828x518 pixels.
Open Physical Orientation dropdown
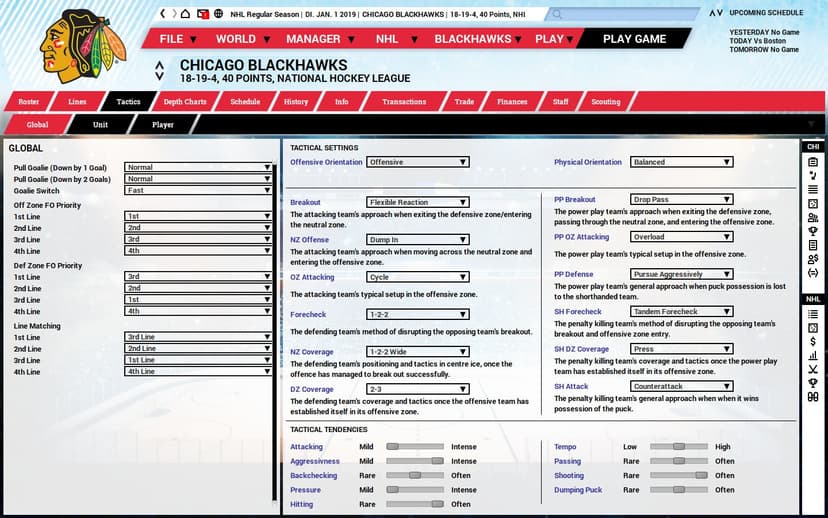pos(682,162)
